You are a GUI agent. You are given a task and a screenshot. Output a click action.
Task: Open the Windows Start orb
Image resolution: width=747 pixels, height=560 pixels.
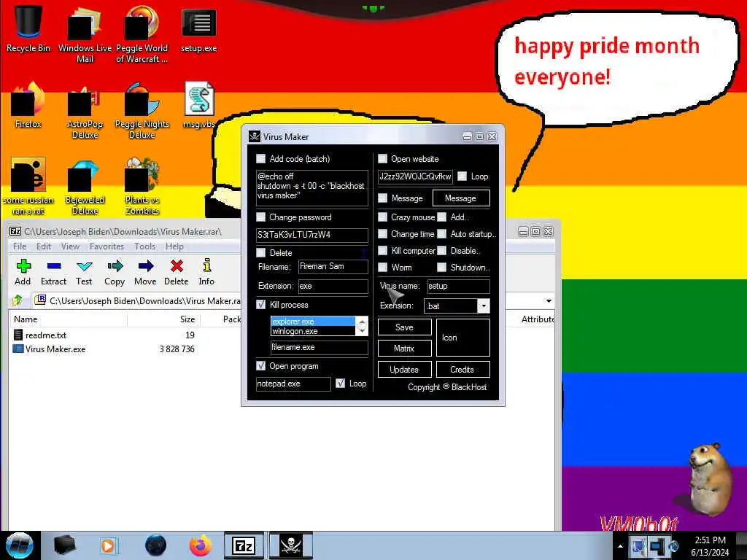(20, 545)
